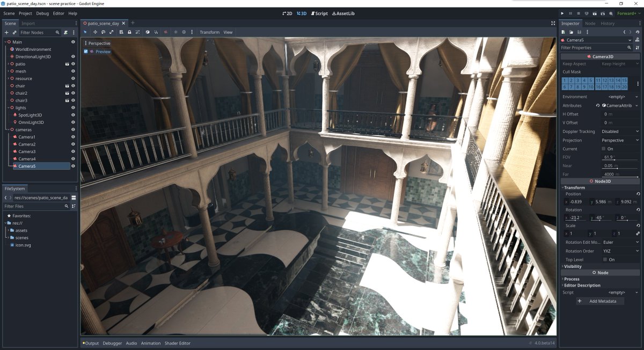The image size is (644, 350).
Task: Open Projection Perspective dropdown
Action: [620, 140]
